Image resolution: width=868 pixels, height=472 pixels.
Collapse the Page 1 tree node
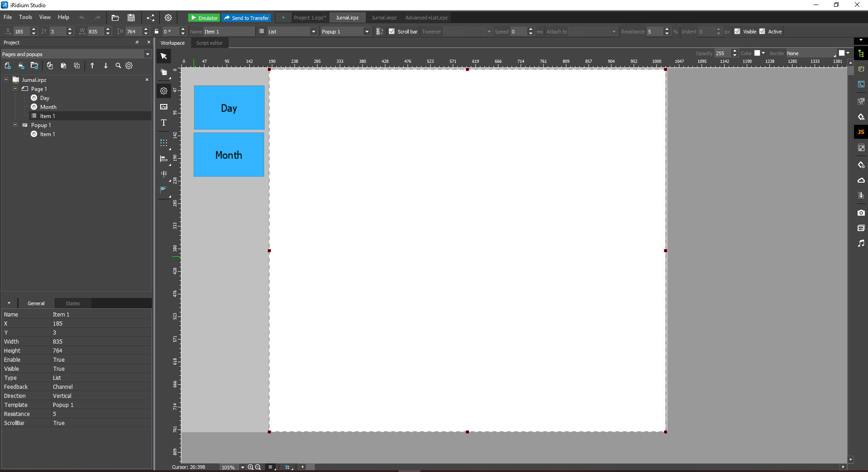[x=15, y=89]
